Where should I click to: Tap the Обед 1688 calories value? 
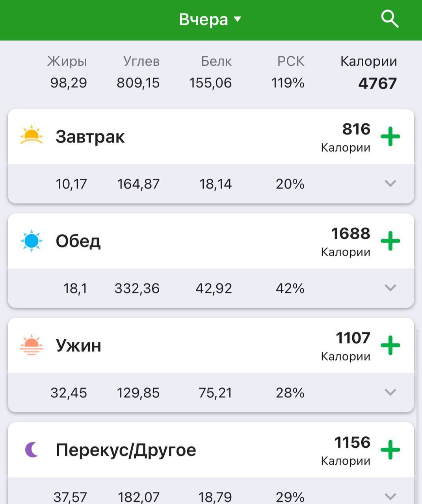coord(351,233)
